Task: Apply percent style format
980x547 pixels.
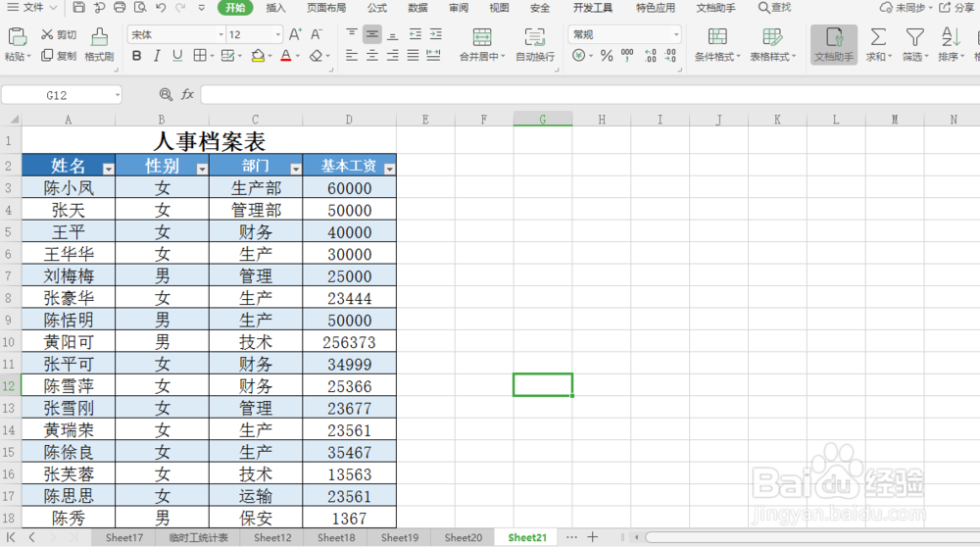Action: pos(607,56)
